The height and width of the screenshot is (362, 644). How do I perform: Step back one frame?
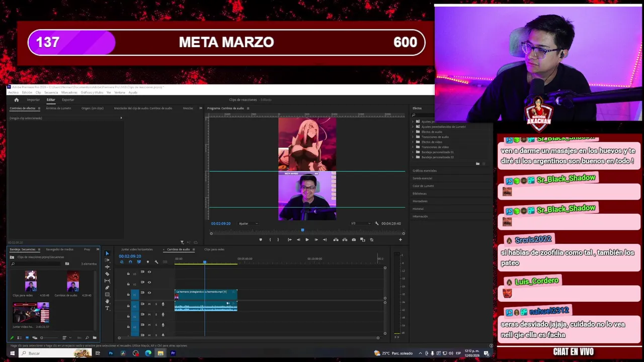(x=298, y=239)
